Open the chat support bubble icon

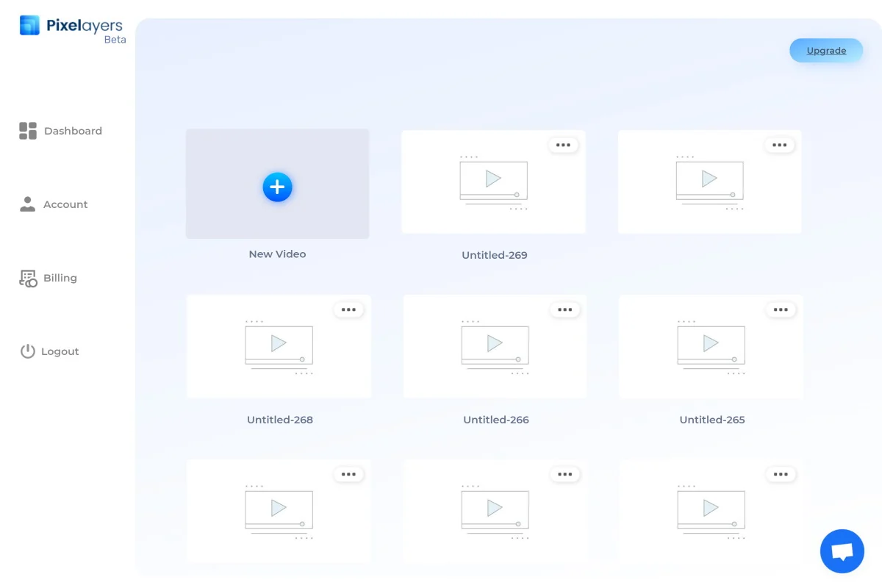[842, 551]
